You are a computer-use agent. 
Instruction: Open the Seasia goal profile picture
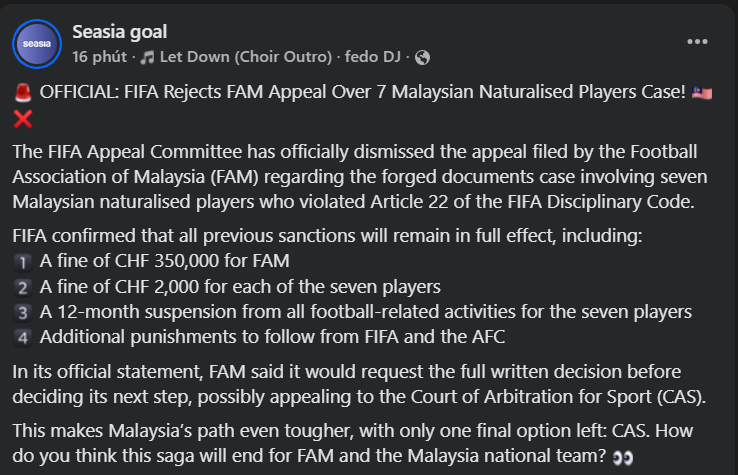click(36, 43)
